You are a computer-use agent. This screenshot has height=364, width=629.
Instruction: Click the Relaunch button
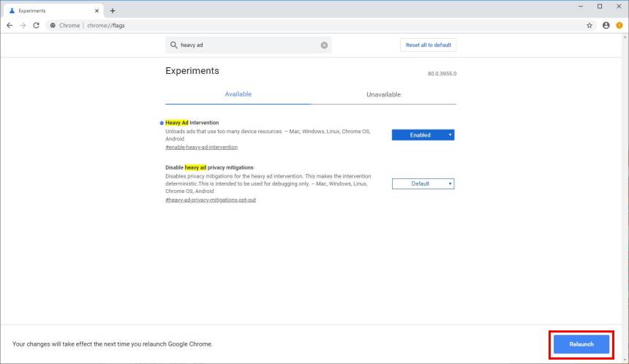[581, 344]
